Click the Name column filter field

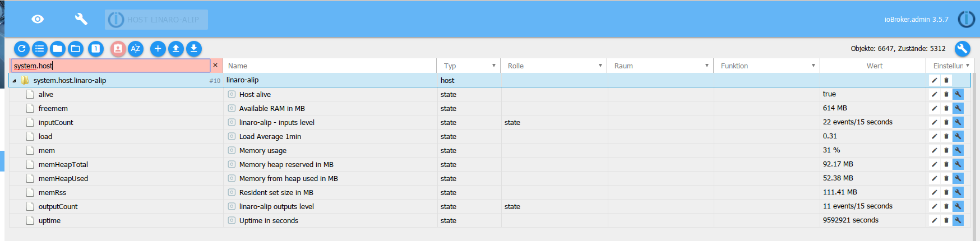tap(330, 66)
